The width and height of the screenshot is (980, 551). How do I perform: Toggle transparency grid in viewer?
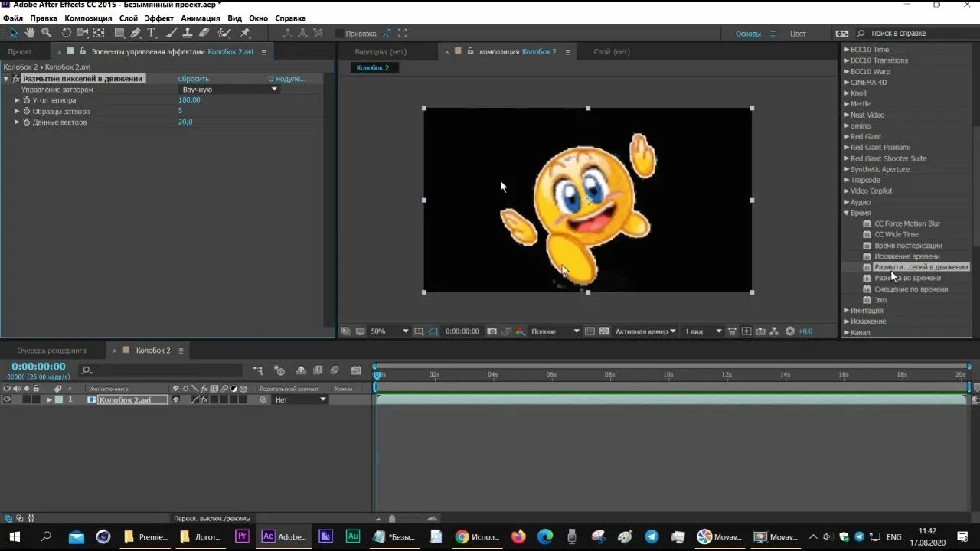tap(604, 331)
